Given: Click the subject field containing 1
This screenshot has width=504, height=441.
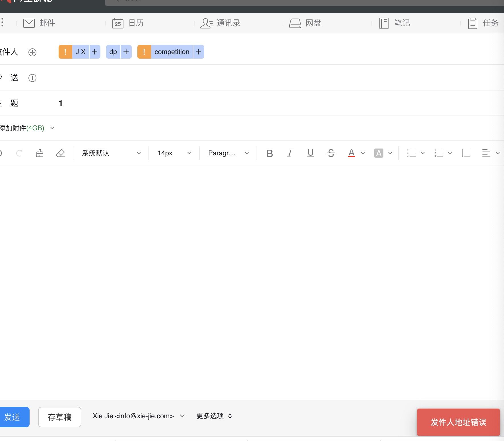Looking at the screenshot, I should pos(279,103).
